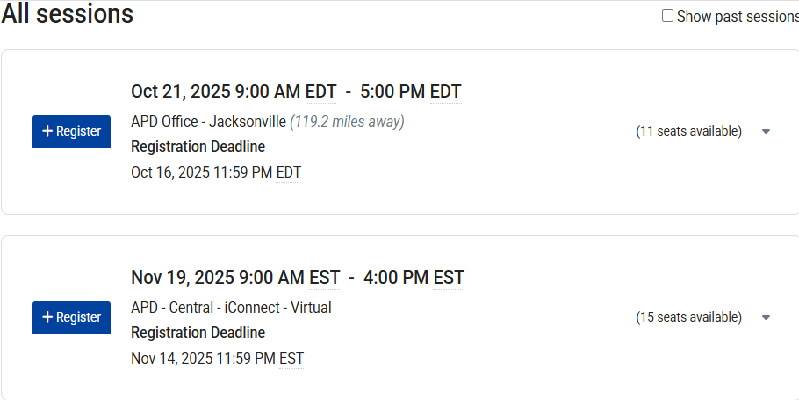Click the 11 seats available text
Viewport: 799px width, 400px height.
pyautogui.click(x=689, y=132)
